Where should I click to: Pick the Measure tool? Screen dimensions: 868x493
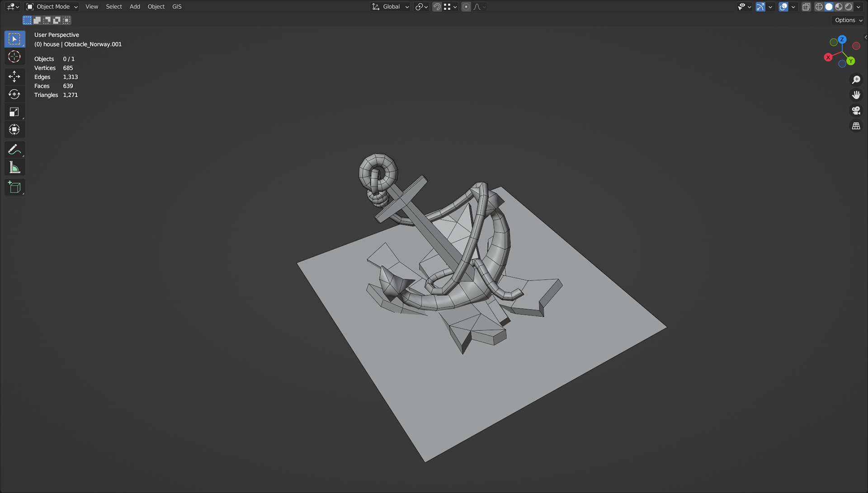(x=14, y=168)
